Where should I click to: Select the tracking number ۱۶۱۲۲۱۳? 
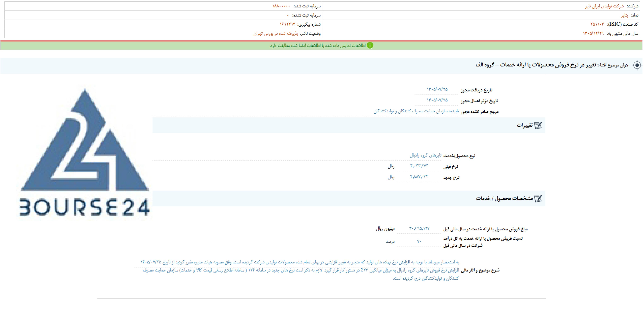[287, 24]
